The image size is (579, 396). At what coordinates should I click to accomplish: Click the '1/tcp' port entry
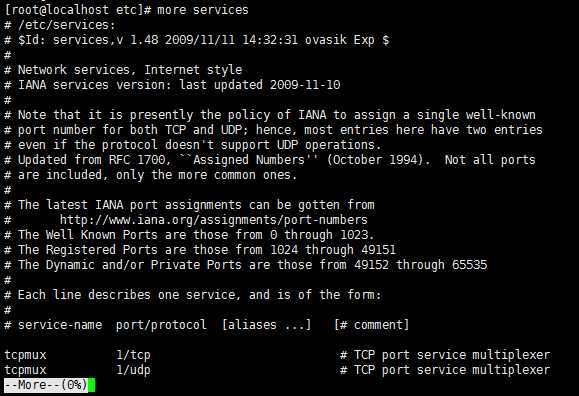tap(133, 355)
